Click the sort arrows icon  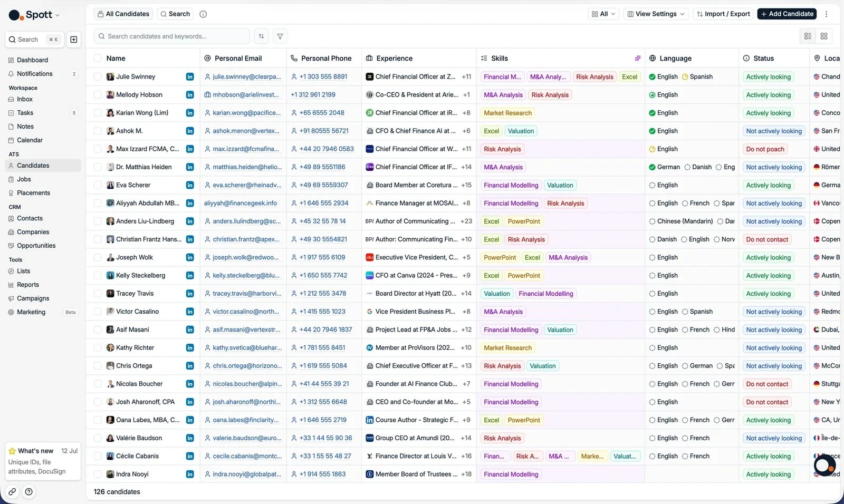coord(261,36)
